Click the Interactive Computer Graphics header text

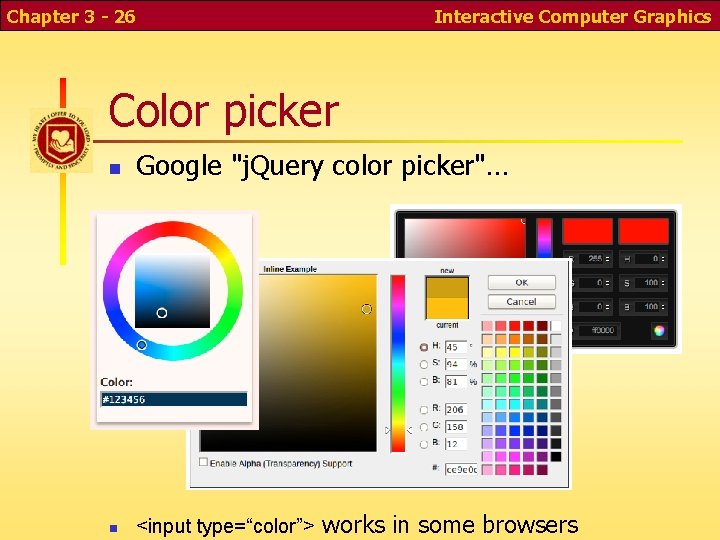coord(573,17)
